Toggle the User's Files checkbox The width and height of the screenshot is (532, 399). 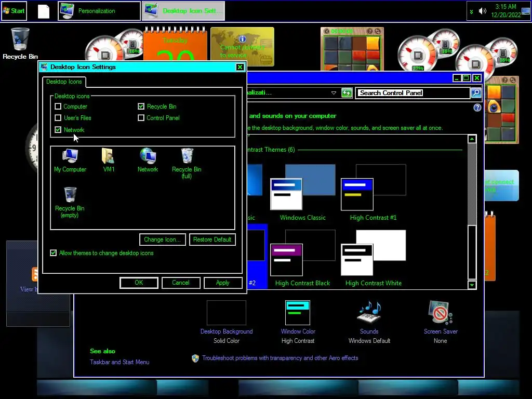(58, 118)
